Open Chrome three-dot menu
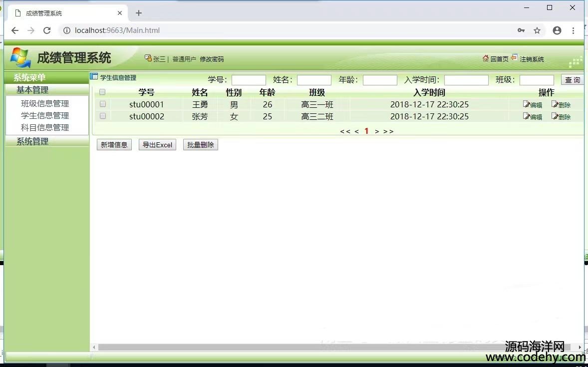This screenshot has width=588, height=367. (x=573, y=30)
